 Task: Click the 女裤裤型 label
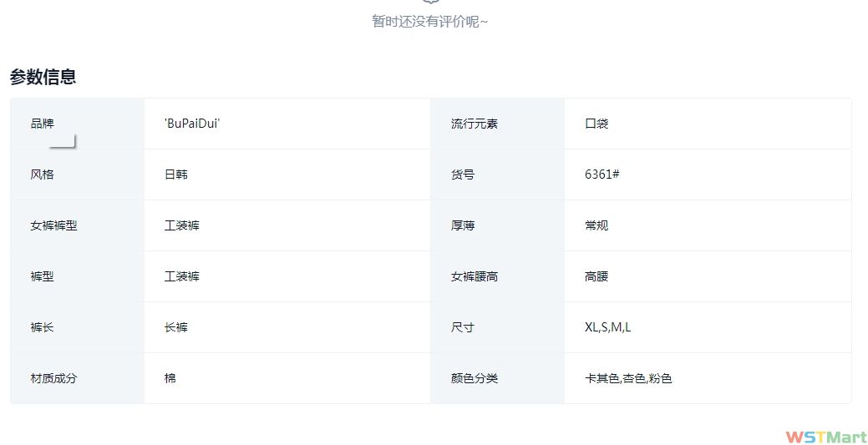(x=53, y=225)
